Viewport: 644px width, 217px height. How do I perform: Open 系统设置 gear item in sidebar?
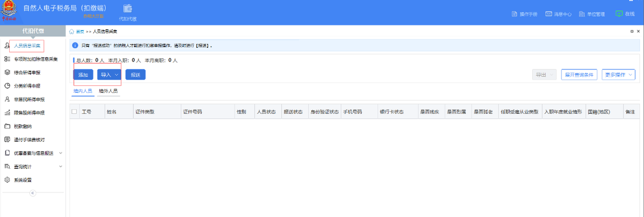21,180
